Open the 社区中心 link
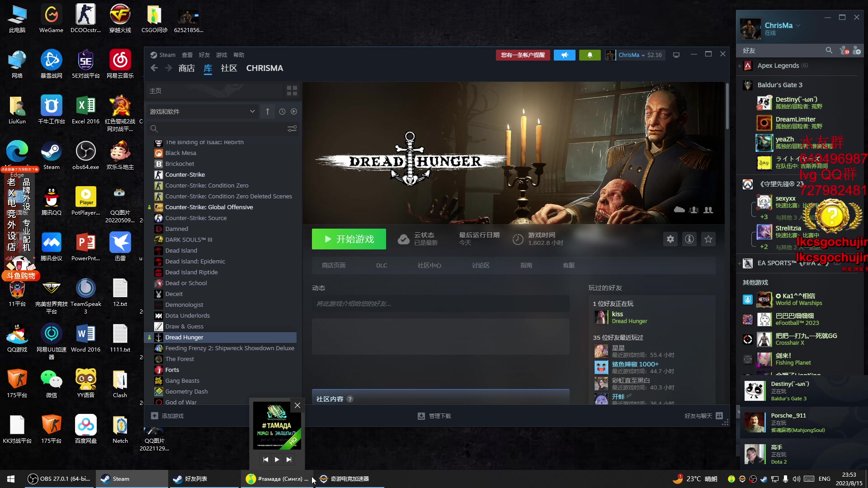Screen dimensions: 868x488 [x=429, y=265]
